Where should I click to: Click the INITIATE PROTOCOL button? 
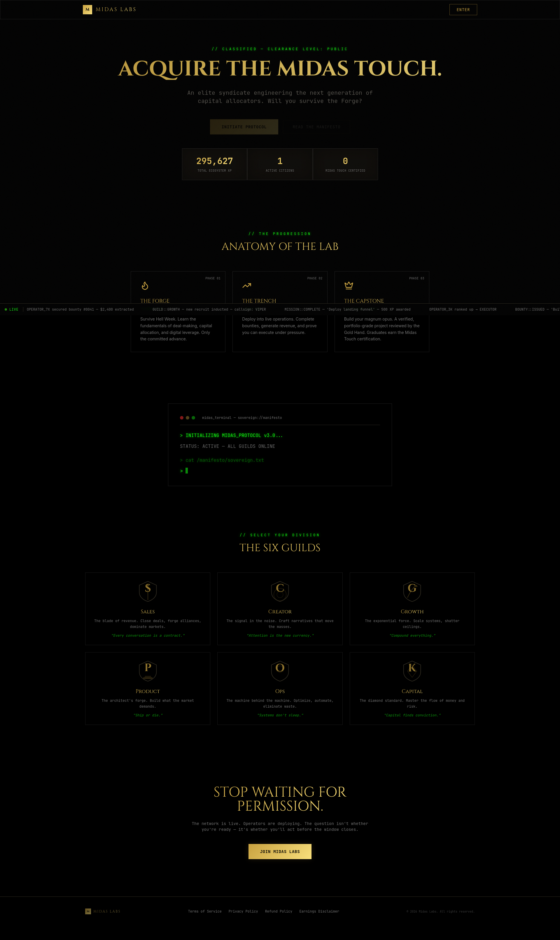click(x=244, y=127)
